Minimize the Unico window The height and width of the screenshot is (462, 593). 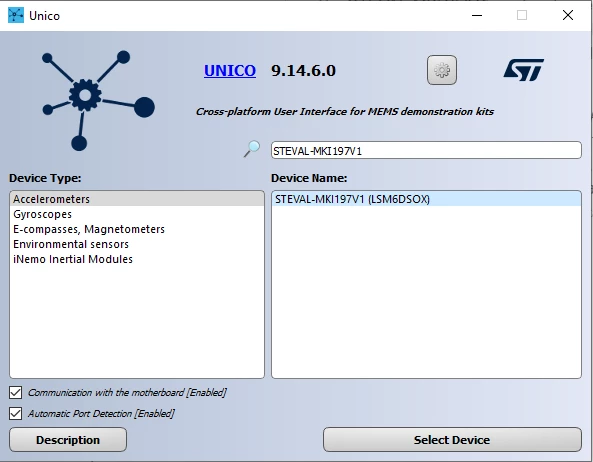point(477,16)
